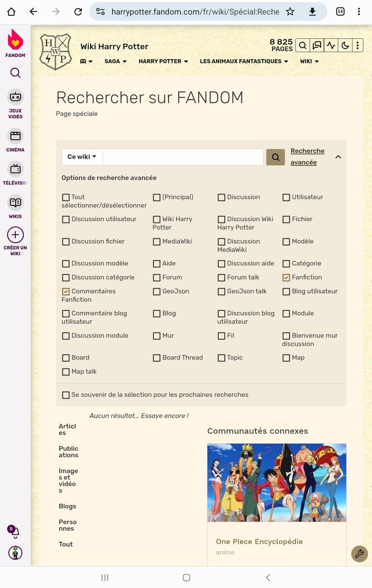Open the One Piece Encyclopédie link

259,542
